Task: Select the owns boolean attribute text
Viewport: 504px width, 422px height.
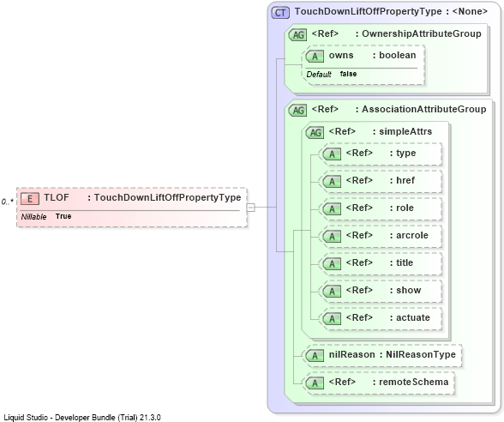Action: click(x=372, y=55)
